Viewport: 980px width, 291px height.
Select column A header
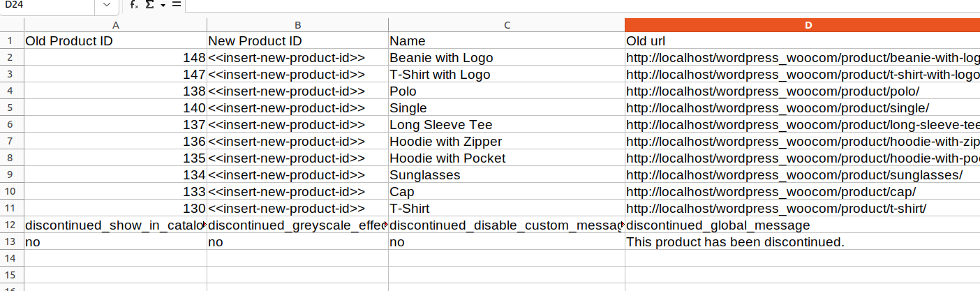(116, 25)
